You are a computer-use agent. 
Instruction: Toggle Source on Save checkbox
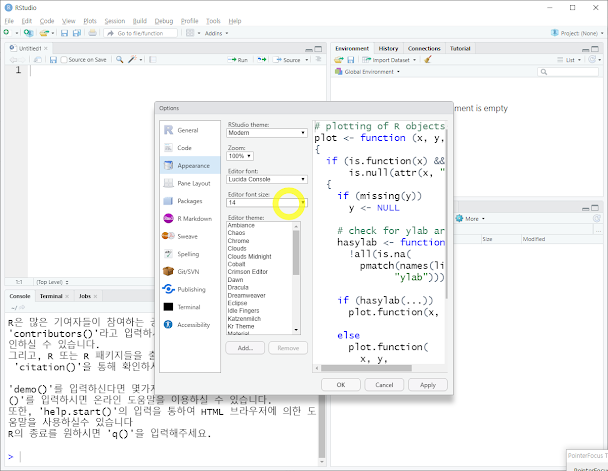pyautogui.click(x=64, y=60)
